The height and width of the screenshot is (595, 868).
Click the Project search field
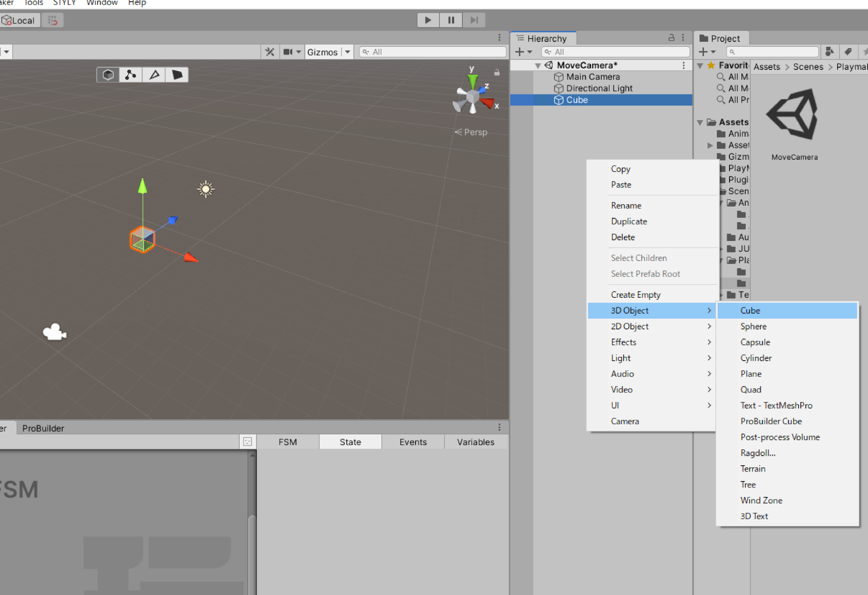(x=772, y=52)
